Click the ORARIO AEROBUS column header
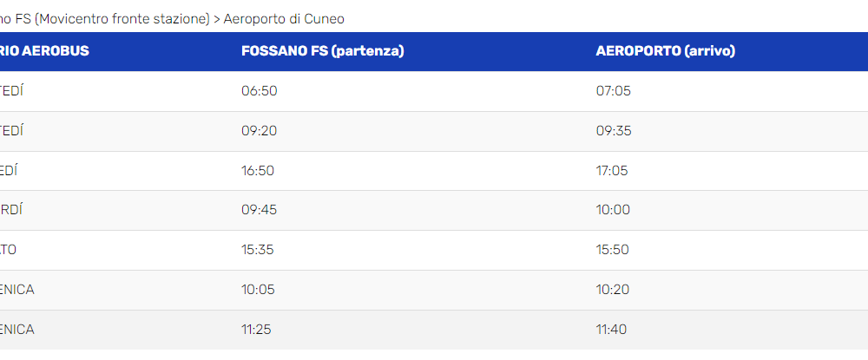 coord(44,51)
